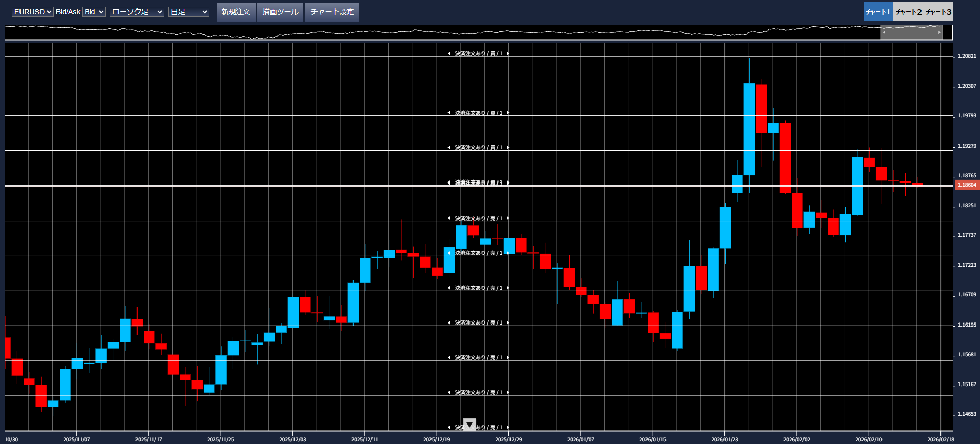980x444 pixels.
Task: Click right arrow on overview navigator handle
Action: click(x=939, y=32)
